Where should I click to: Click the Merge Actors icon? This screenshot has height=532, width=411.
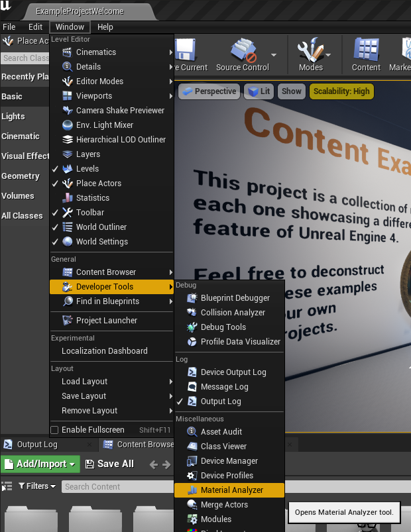coord(192,505)
